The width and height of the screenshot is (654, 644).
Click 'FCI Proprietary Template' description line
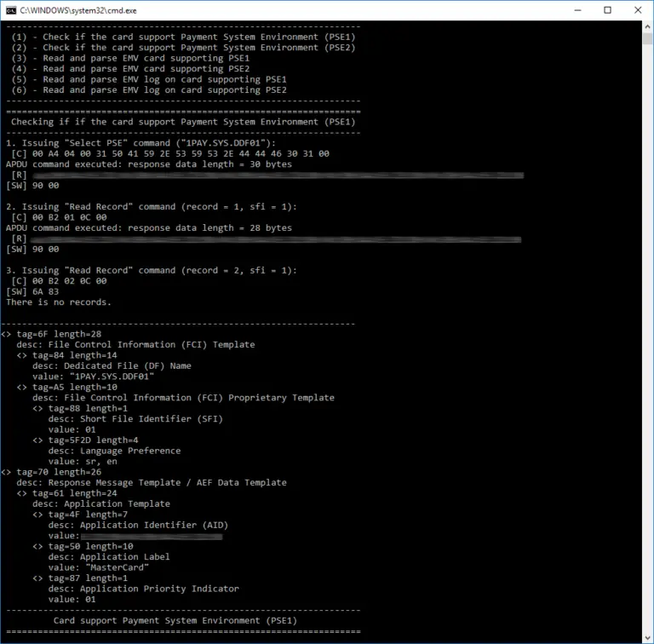[x=184, y=398]
